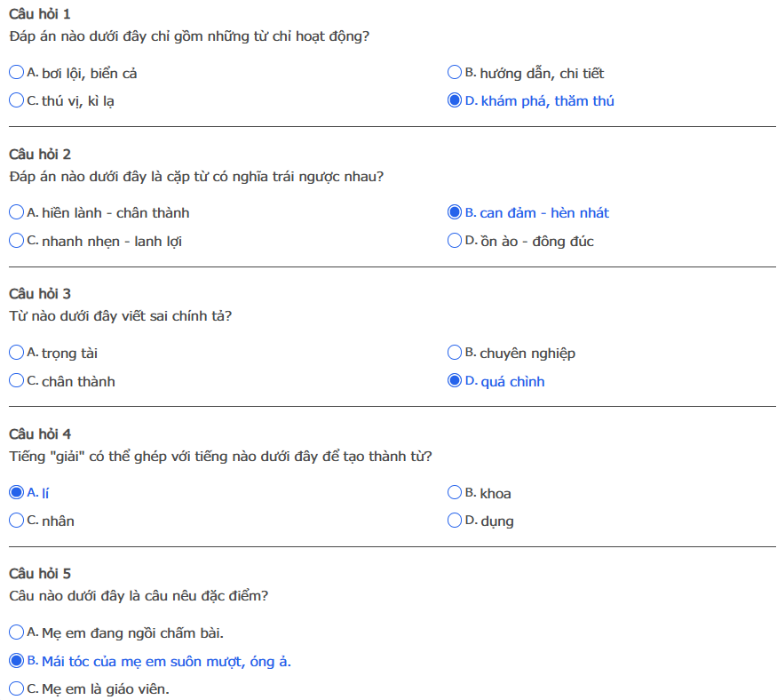The height and width of the screenshot is (700, 777).
Task: Select radio D 'khám phá, thăm thú'
Action: click(x=455, y=100)
